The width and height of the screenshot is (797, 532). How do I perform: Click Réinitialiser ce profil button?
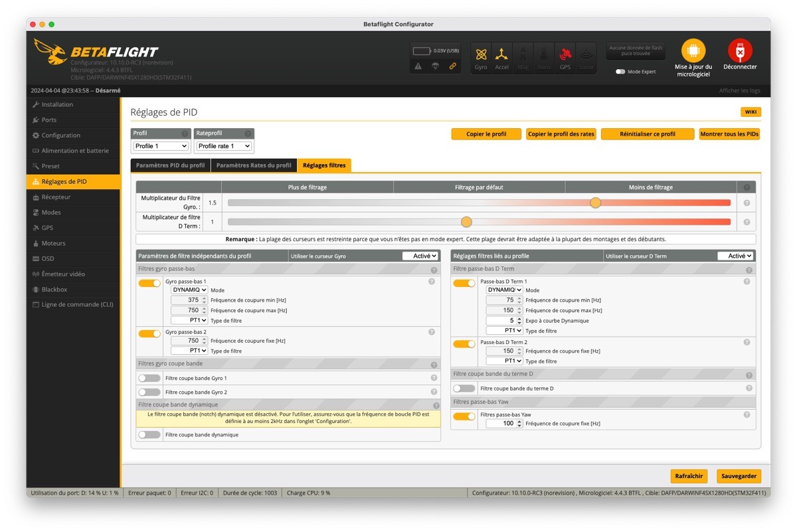(x=648, y=134)
